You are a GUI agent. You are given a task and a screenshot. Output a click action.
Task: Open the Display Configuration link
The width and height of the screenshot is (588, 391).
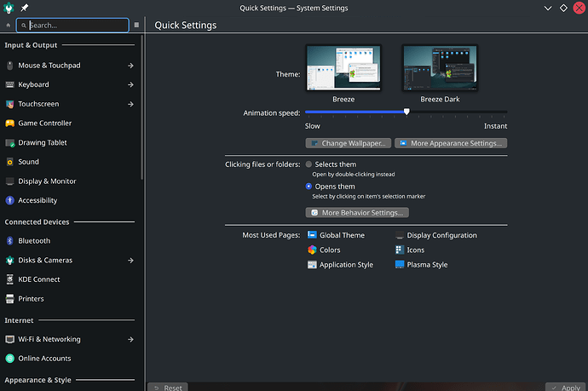click(441, 235)
